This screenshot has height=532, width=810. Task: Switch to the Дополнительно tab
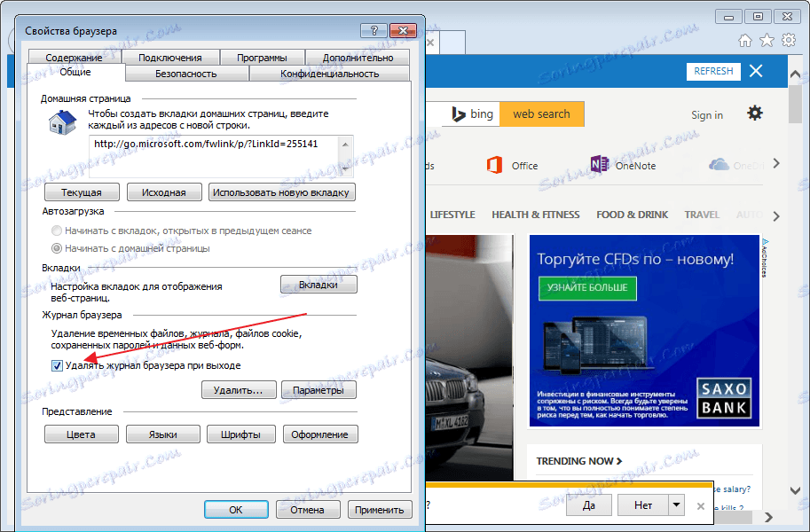tap(358, 58)
